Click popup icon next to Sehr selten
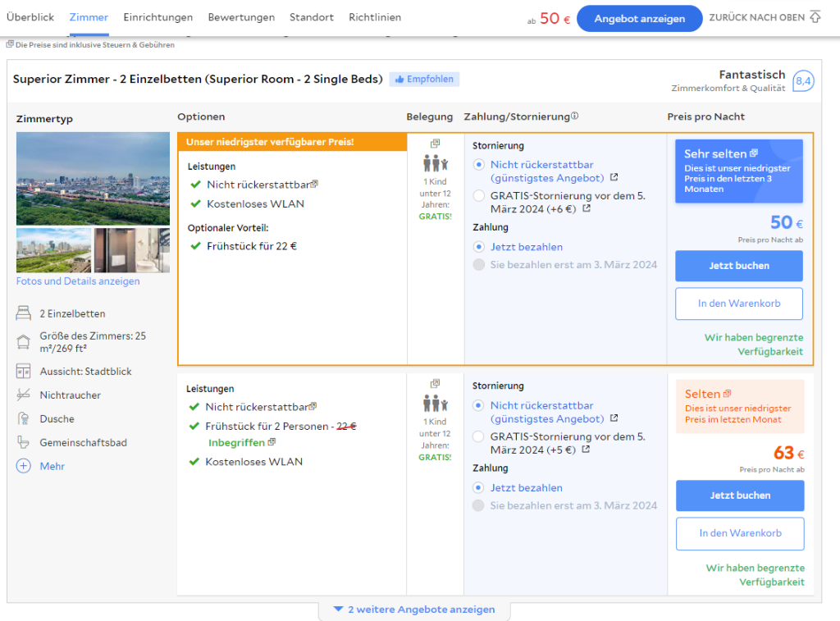 (754, 153)
